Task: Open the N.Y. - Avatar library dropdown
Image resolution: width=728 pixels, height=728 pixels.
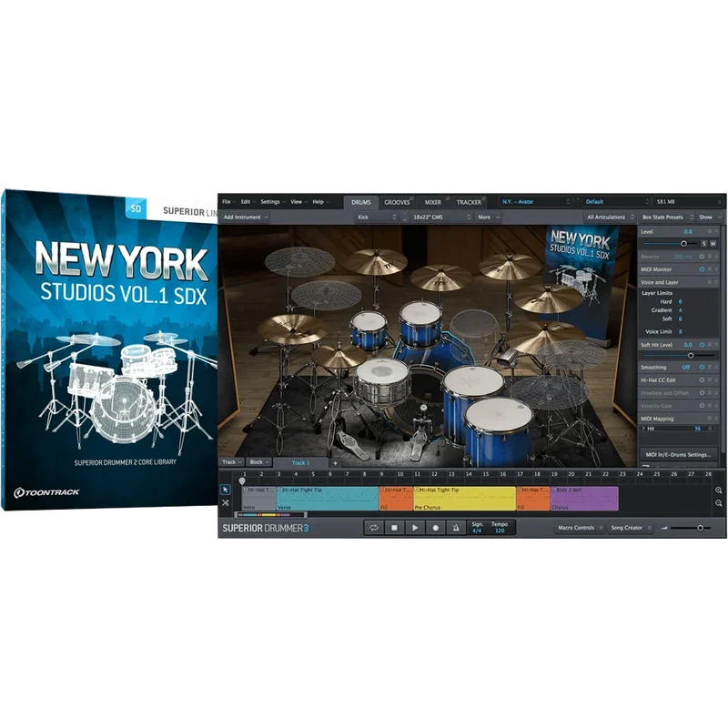Action: [535, 202]
